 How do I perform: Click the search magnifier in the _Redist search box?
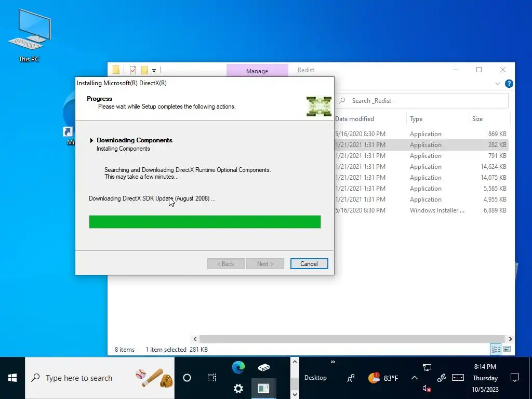[x=342, y=101]
